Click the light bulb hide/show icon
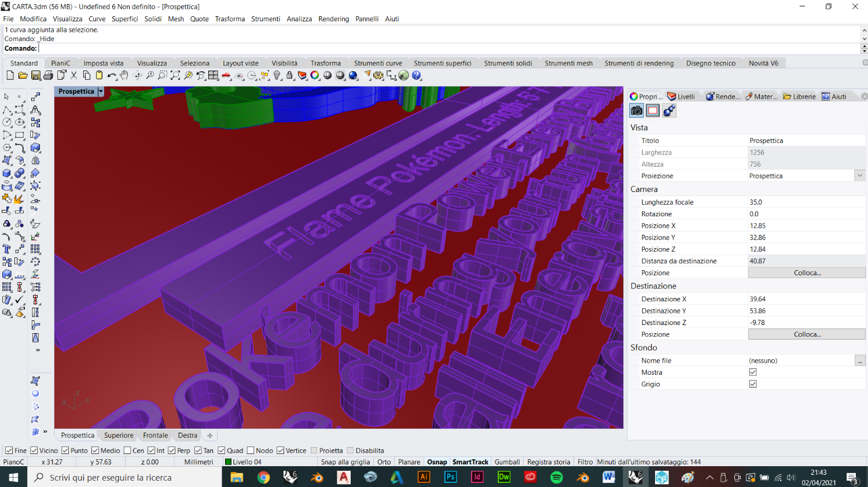 pos(277,75)
